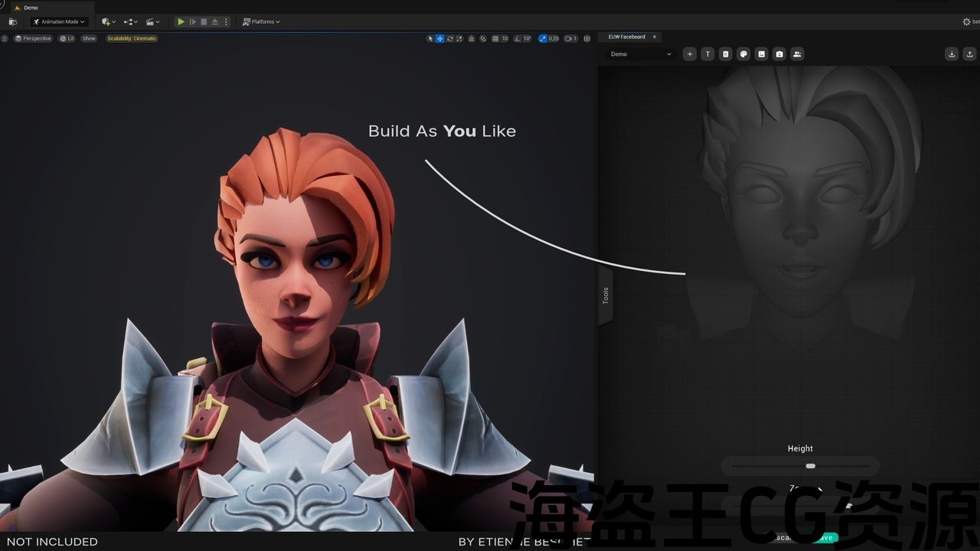Switch to the EUW Faceboard tab
980x551 pixels.
[x=626, y=37]
